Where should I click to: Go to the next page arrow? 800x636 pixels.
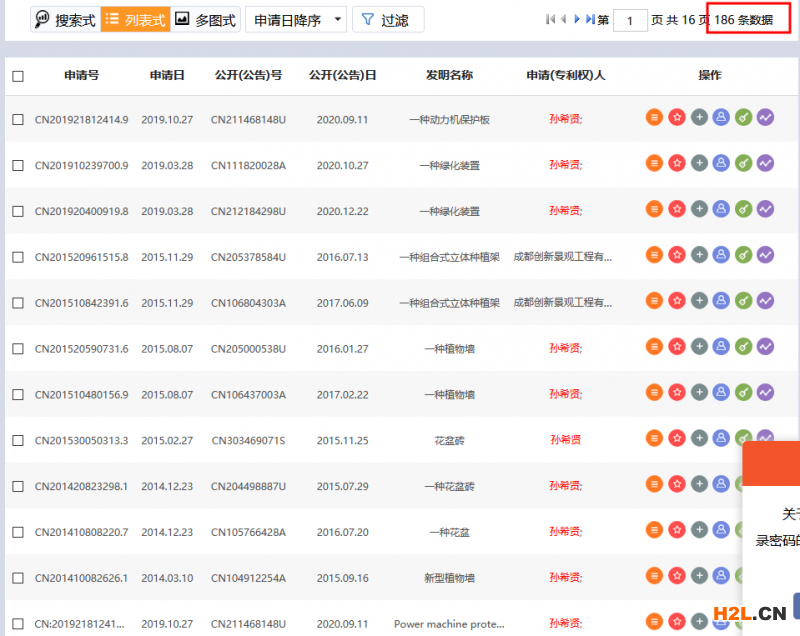coord(577,19)
